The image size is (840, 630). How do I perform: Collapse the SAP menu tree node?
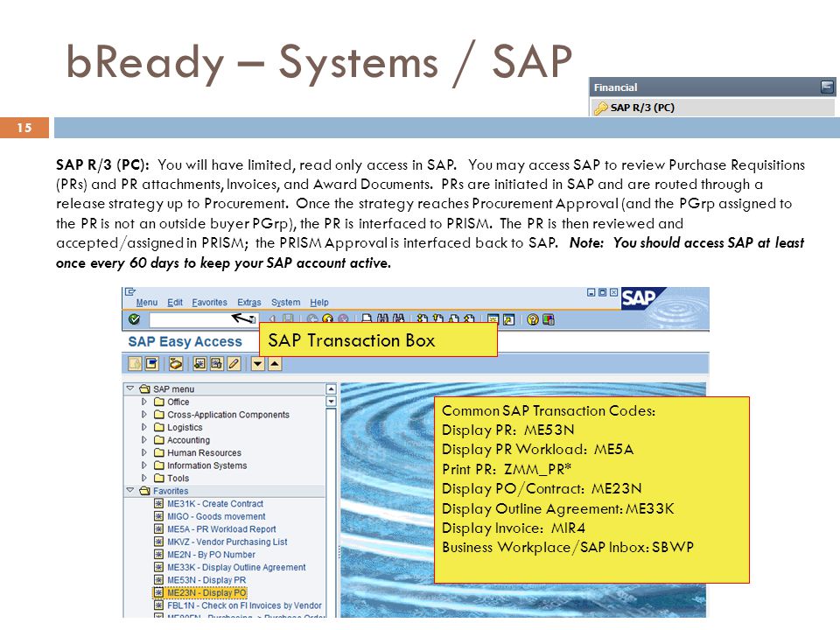click(130, 388)
